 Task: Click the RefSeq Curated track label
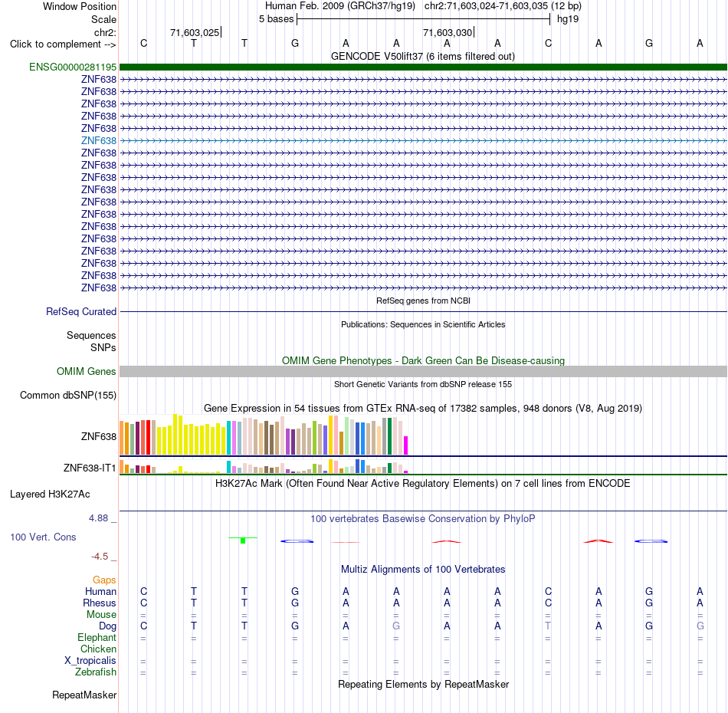tap(80, 312)
